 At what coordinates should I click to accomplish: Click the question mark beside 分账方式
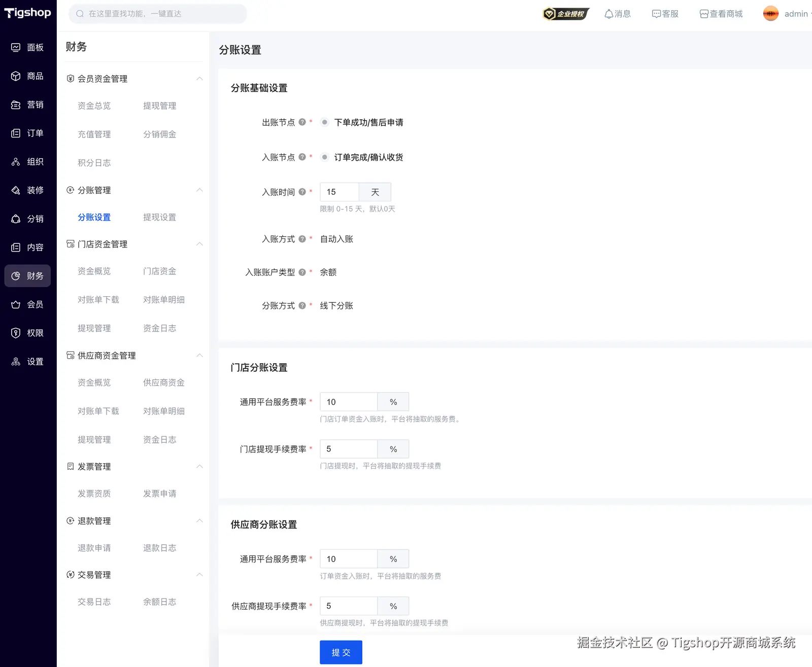point(302,306)
